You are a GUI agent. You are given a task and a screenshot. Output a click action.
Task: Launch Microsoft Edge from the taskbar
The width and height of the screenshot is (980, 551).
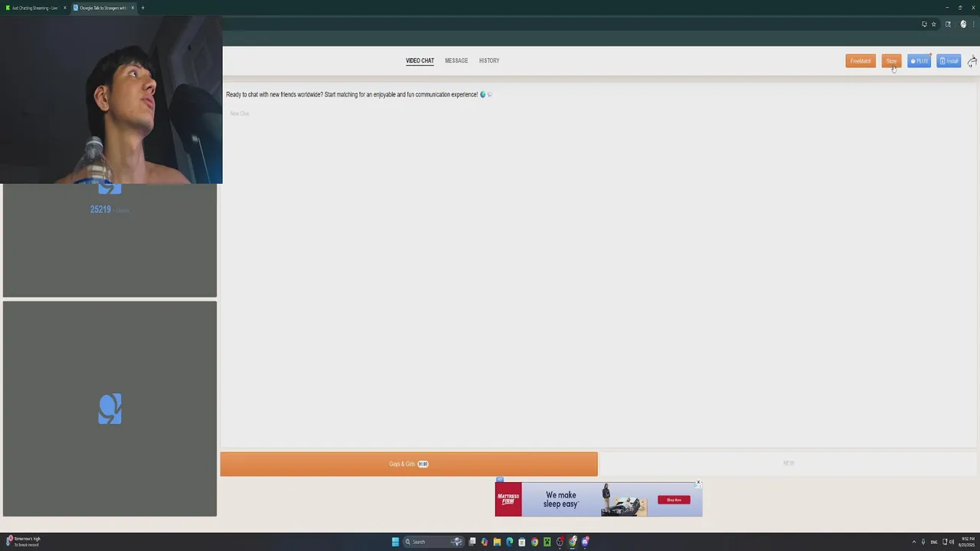click(x=509, y=542)
